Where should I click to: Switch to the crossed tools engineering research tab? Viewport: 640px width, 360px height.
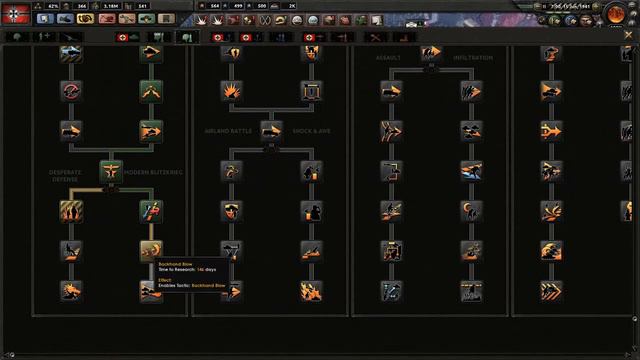tap(376, 38)
